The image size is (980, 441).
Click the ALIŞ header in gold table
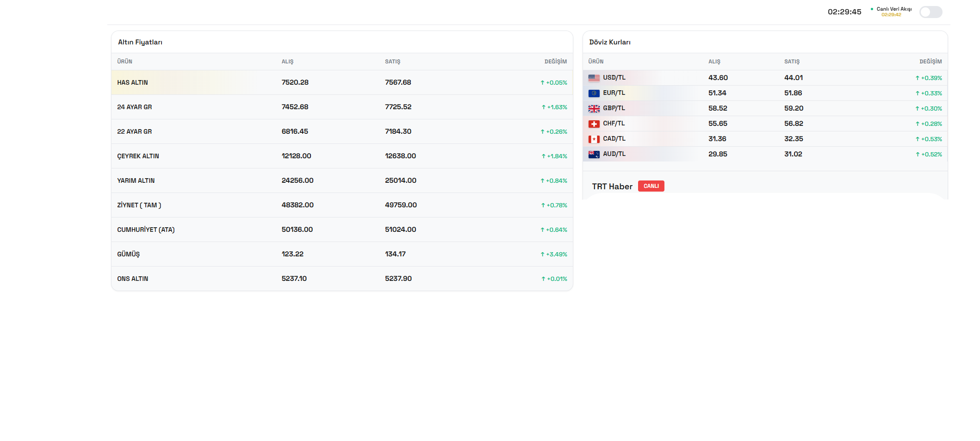tap(287, 62)
